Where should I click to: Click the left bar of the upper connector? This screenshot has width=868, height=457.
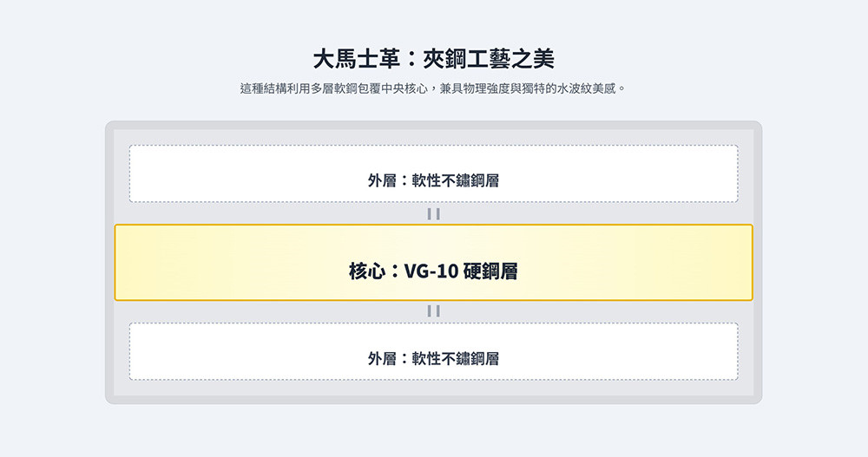[x=430, y=213]
